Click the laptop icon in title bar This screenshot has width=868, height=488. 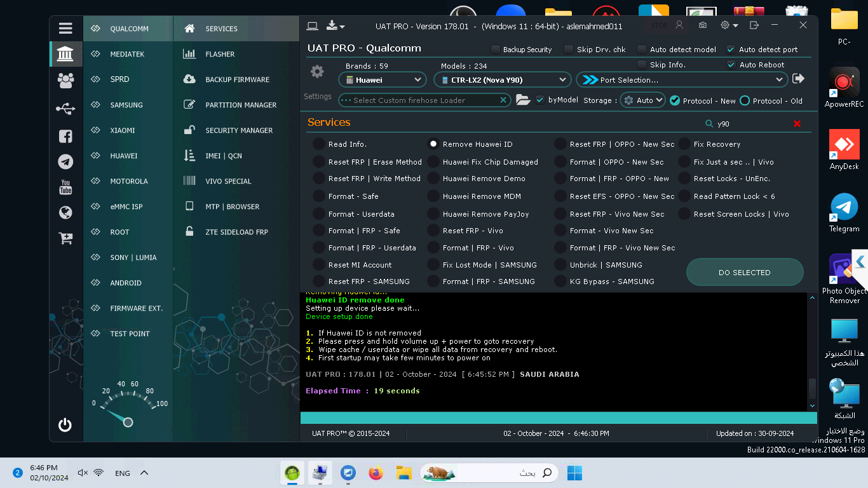click(312, 26)
